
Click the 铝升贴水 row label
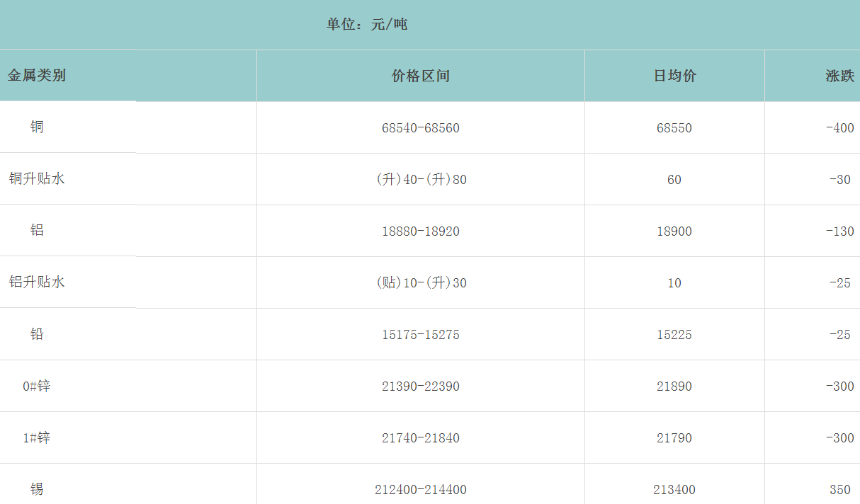click(37, 282)
